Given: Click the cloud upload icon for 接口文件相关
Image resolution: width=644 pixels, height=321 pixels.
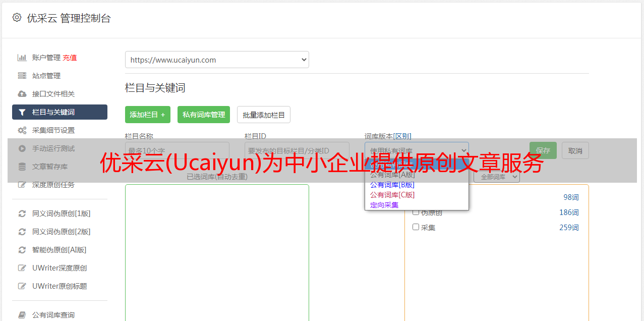Looking at the screenshot, I should pos(22,94).
